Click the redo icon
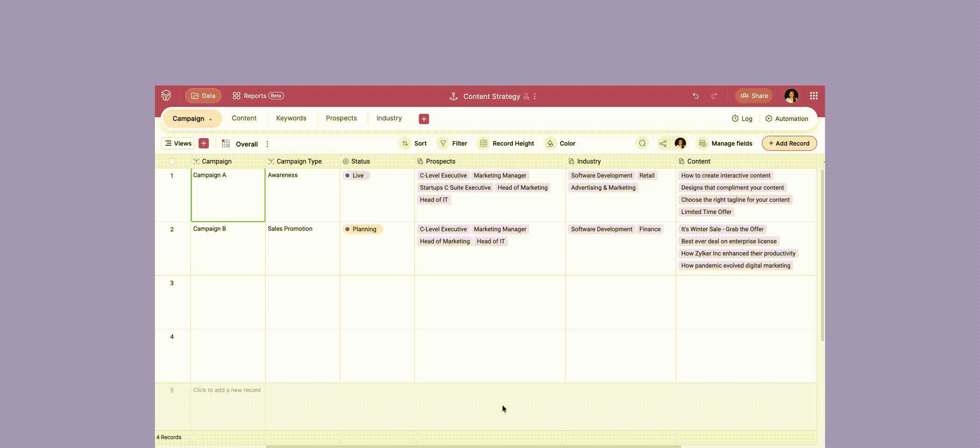Screen dimensions: 980x448 pyautogui.click(x=714, y=96)
